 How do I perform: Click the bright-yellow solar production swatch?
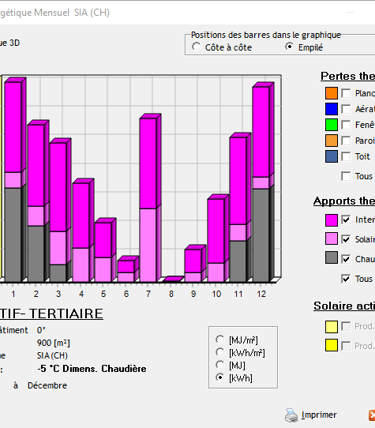click(331, 345)
